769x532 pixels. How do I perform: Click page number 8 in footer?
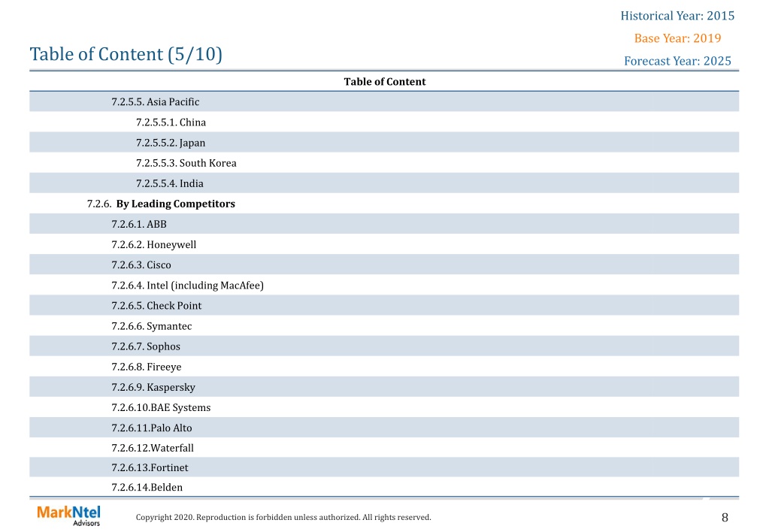(x=725, y=517)
